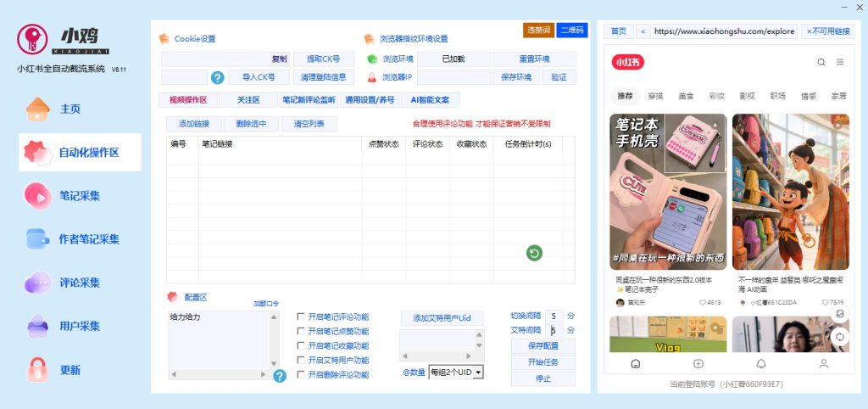Click the 导入CK号 button
The width and height of the screenshot is (868, 409).
[x=259, y=77]
